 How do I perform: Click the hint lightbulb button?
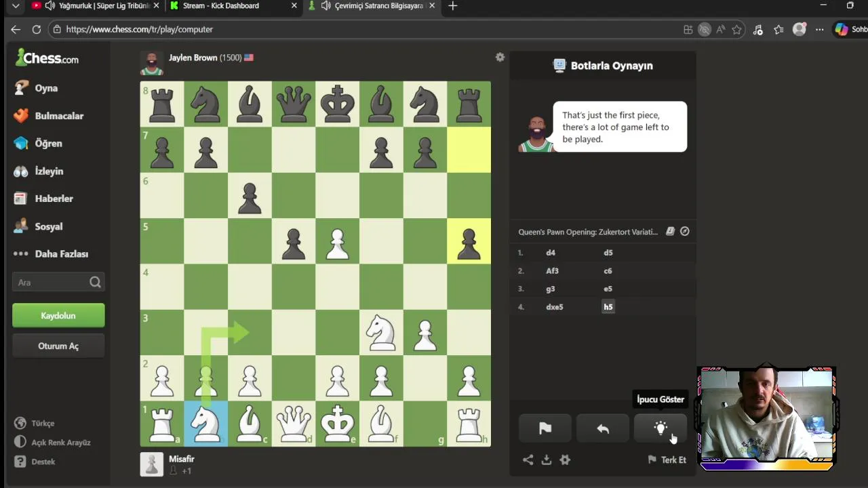(660, 428)
